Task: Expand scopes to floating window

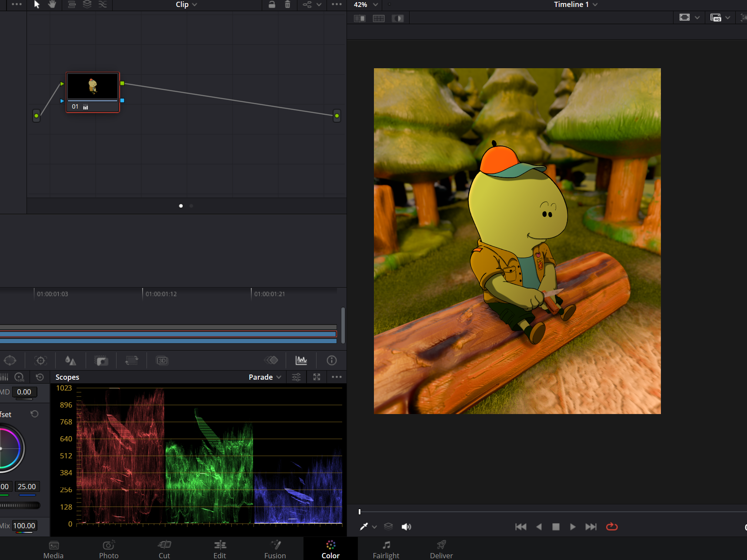Action: 317,377
